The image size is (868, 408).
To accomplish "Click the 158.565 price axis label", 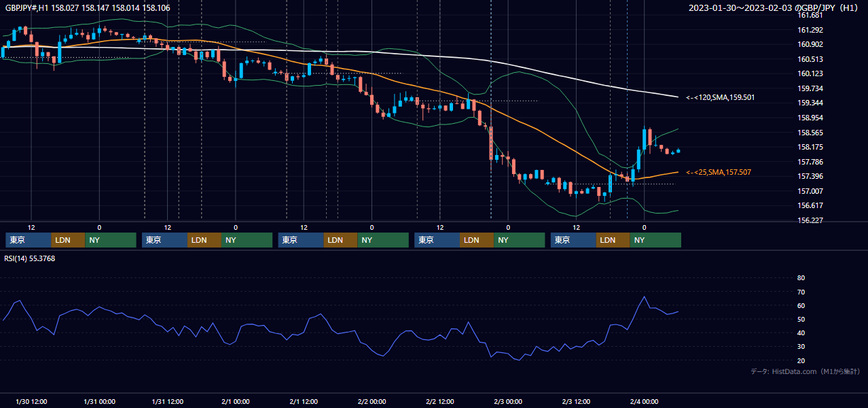I will (x=810, y=133).
